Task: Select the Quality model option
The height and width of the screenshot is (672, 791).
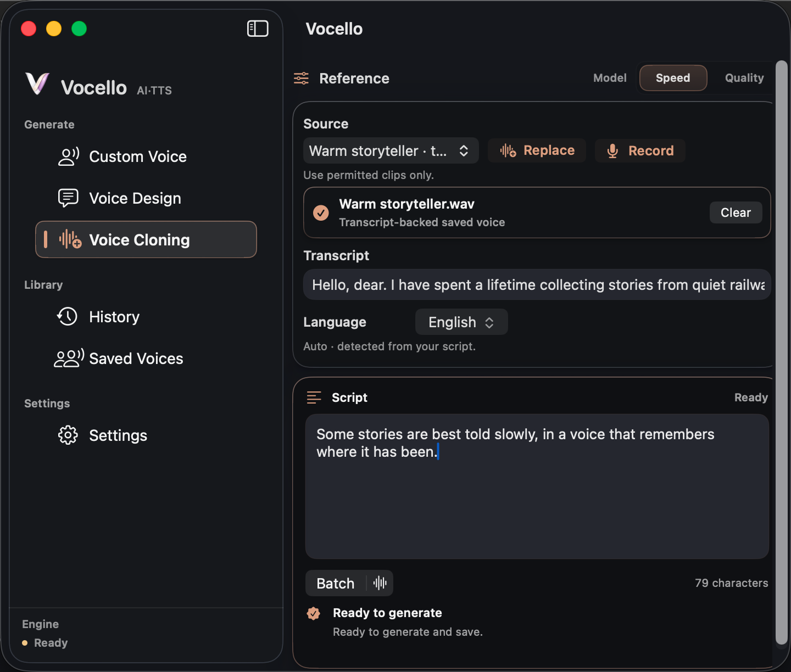Action: click(x=744, y=78)
